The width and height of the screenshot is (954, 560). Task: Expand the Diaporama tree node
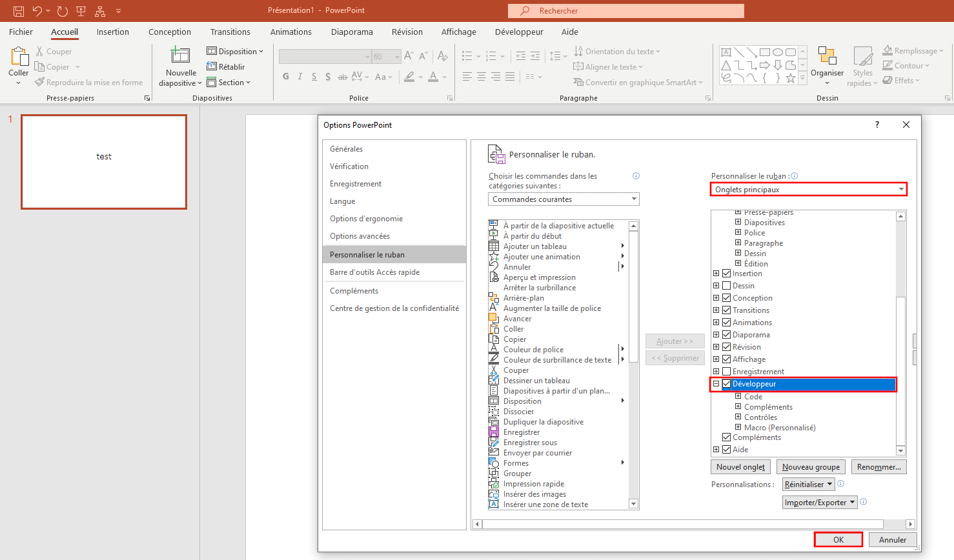tap(716, 335)
